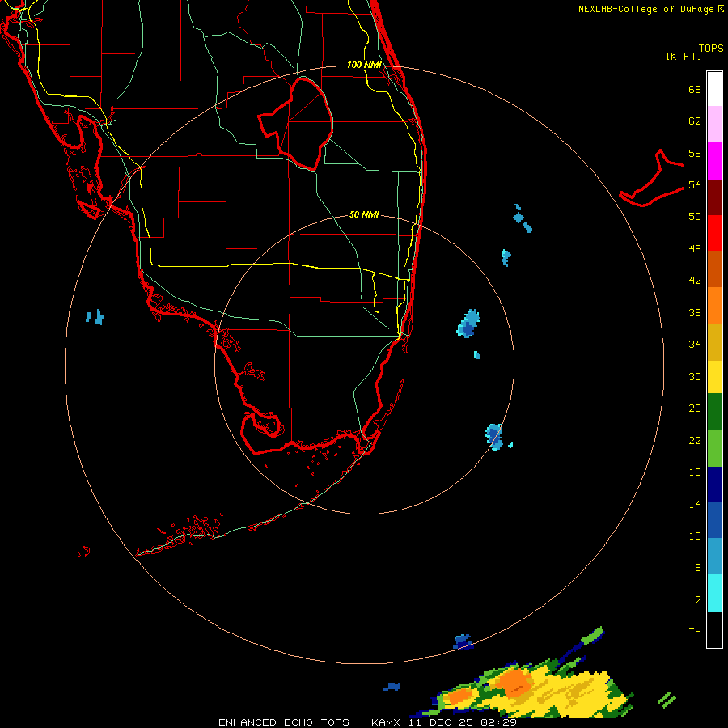The width and height of the screenshot is (728, 728).
Task: Click the light orange legend swatch
Action: [714, 306]
